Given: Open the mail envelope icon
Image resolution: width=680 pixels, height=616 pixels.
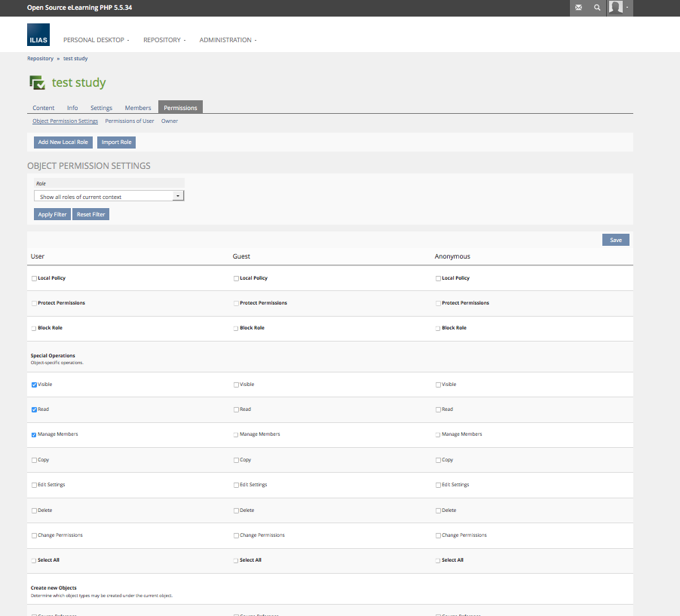Looking at the screenshot, I should 578,8.
